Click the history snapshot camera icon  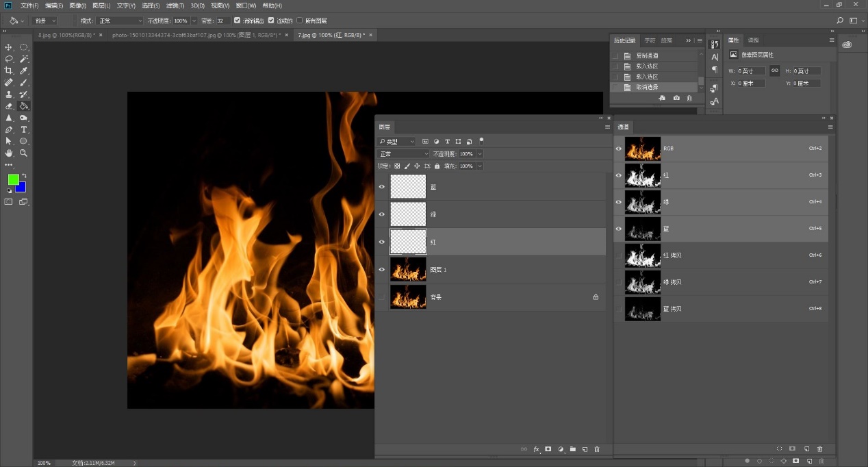[x=676, y=98]
